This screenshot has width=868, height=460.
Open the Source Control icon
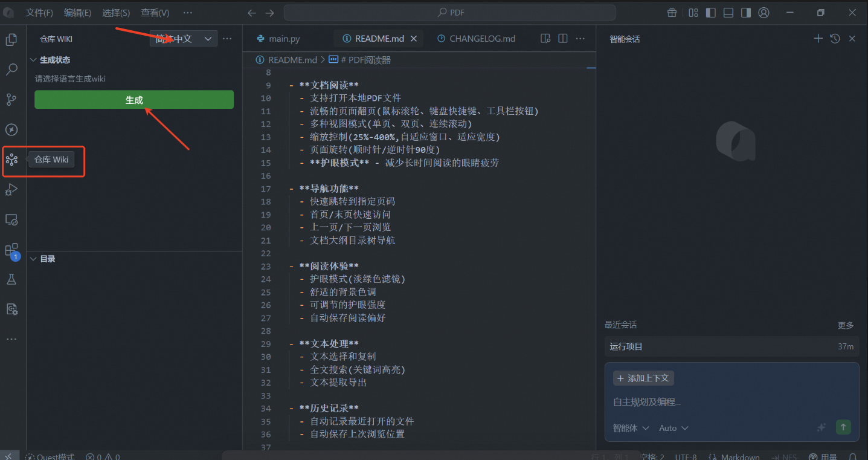coord(11,100)
